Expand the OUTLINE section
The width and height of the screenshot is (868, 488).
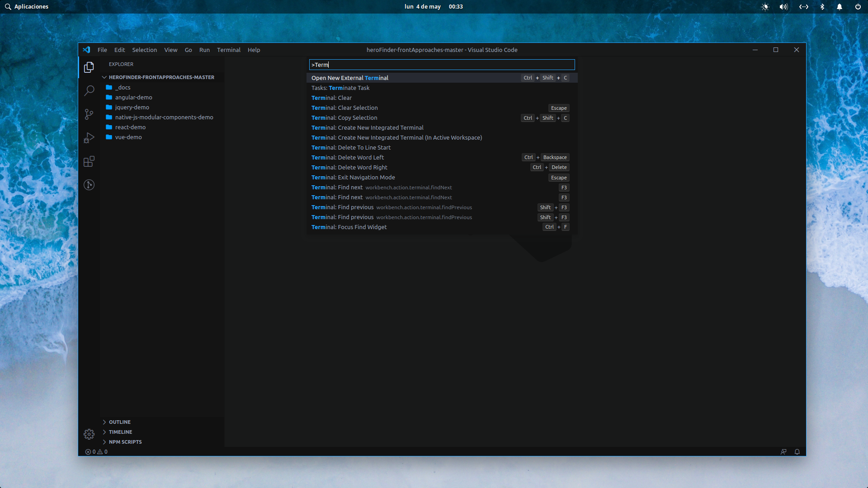coord(119,422)
